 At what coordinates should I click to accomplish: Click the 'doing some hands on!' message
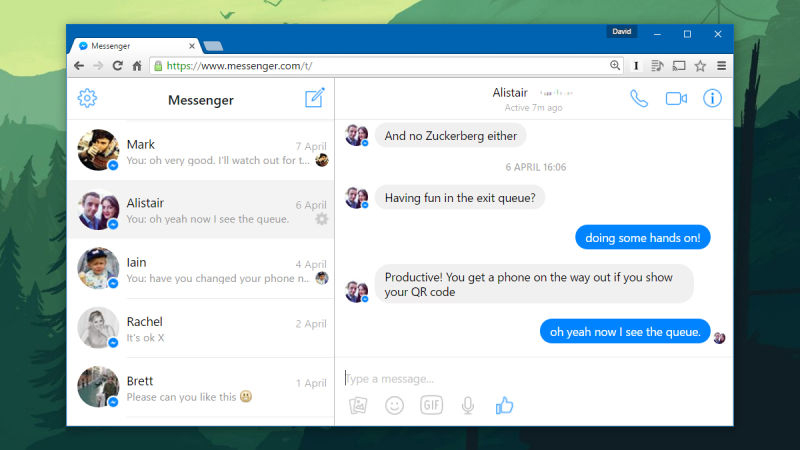pyautogui.click(x=643, y=238)
